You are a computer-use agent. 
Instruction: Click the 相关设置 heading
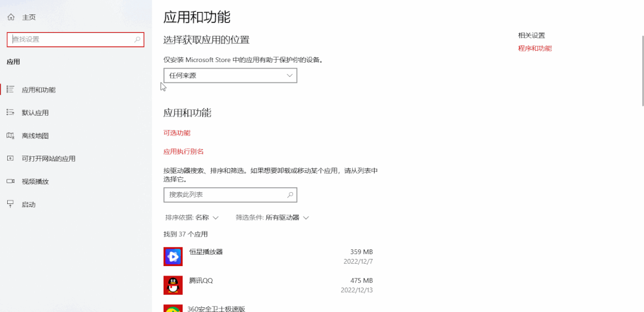coord(531,35)
